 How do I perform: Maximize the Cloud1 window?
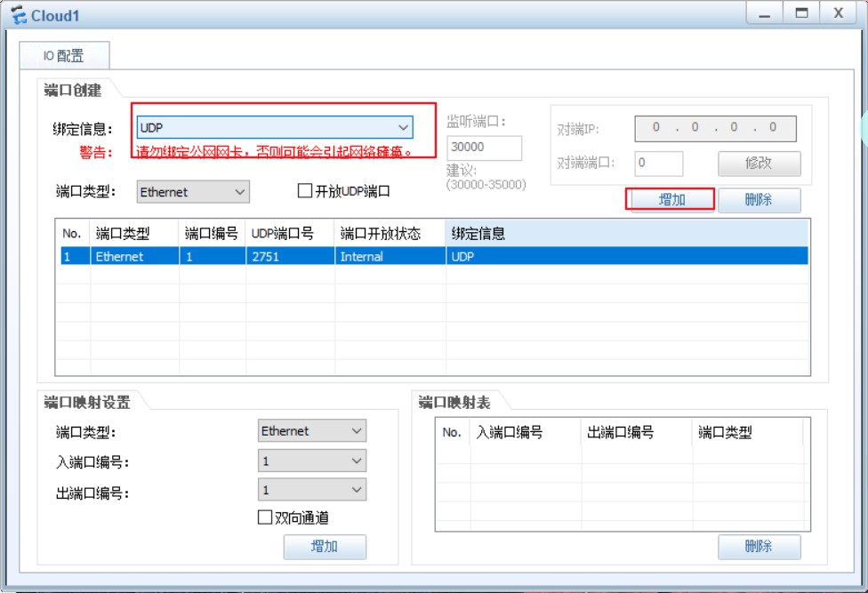[x=801, y=12]
